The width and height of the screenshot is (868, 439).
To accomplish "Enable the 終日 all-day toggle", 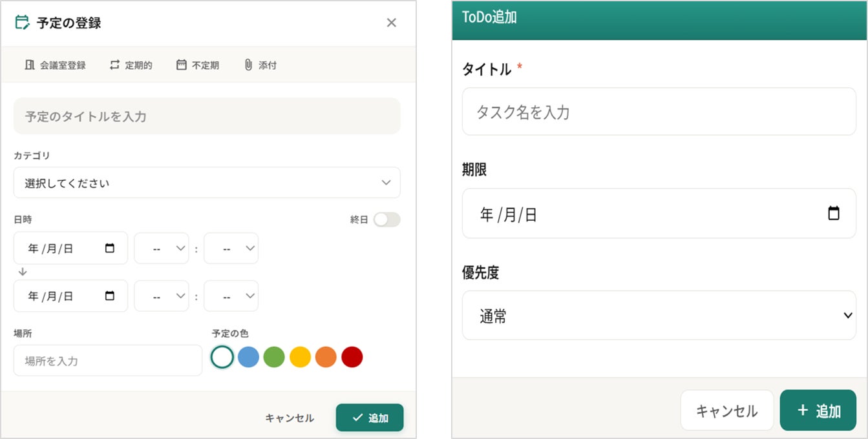I will pos(386,220).
